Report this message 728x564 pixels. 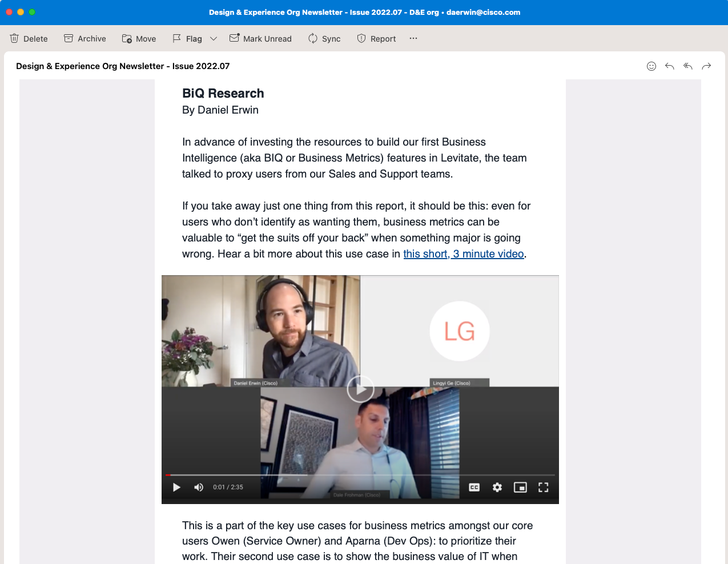point(376,39)
